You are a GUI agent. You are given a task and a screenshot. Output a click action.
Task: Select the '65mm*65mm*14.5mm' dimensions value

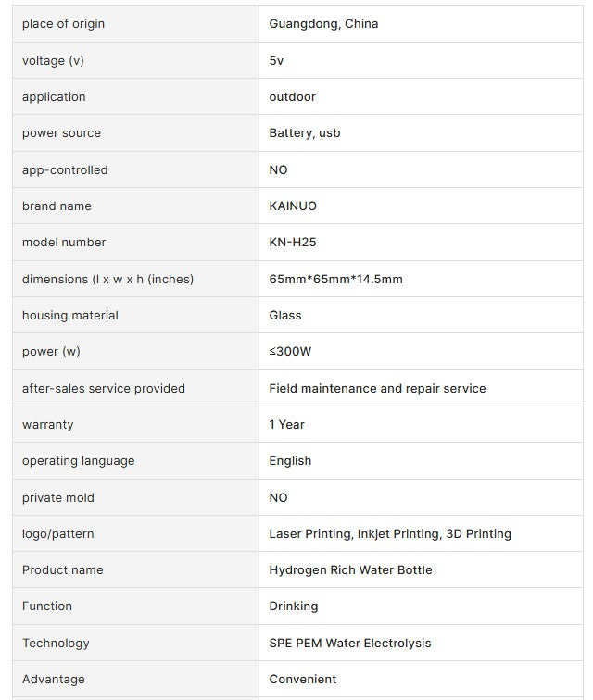click(x=335, y=279)
